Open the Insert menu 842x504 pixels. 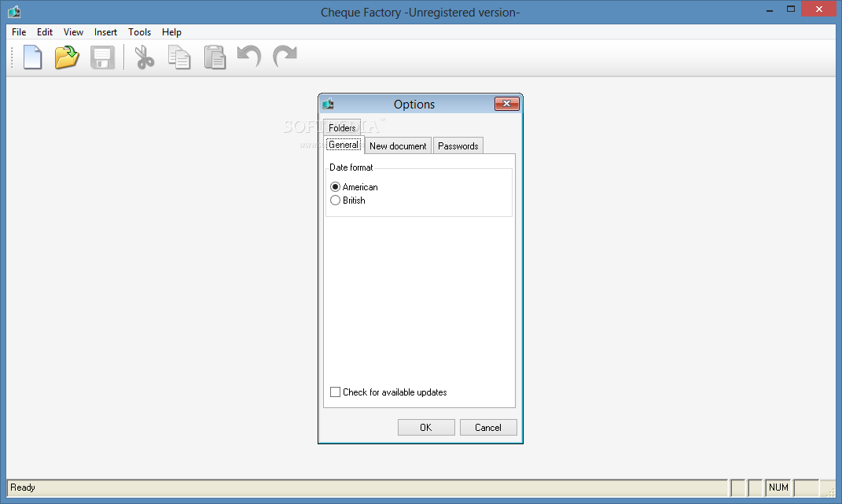pyautogui.click(x=105, y=32)
